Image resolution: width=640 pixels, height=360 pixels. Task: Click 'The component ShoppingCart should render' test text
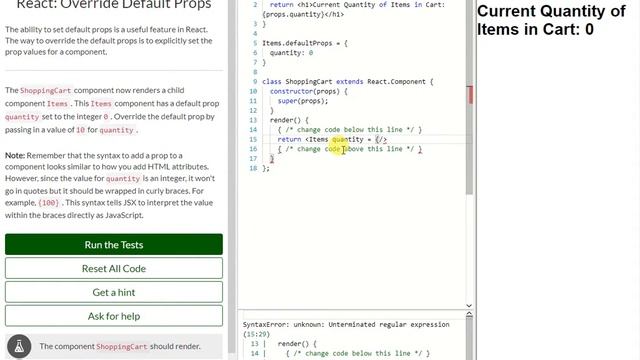pyautogui.click(x=120, y=346)
